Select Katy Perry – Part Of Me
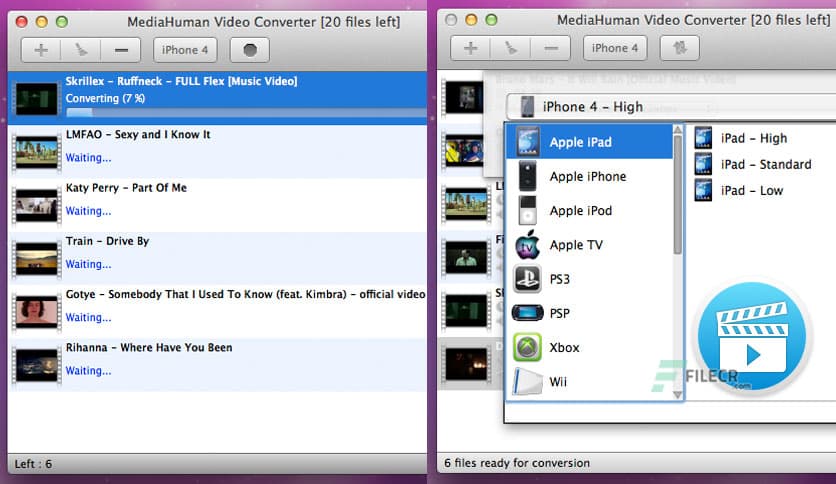This screenshot has width=836, height=484. point(218,205)
